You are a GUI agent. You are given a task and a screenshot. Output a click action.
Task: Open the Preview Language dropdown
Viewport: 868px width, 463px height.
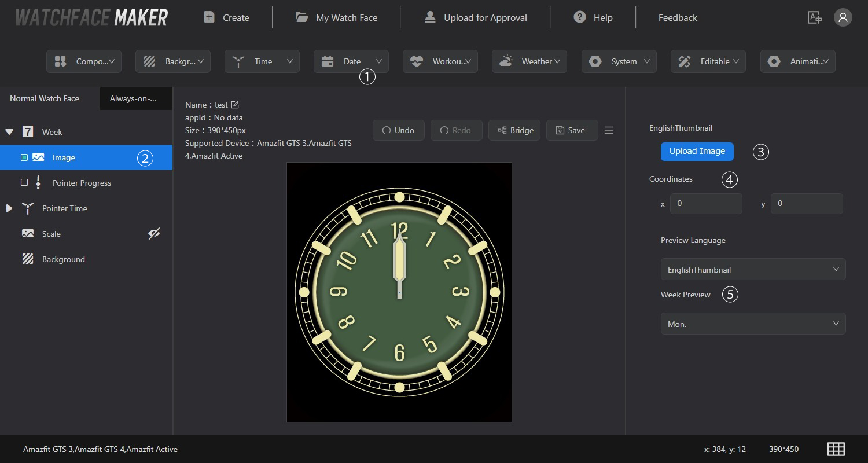tap(753, 270)
